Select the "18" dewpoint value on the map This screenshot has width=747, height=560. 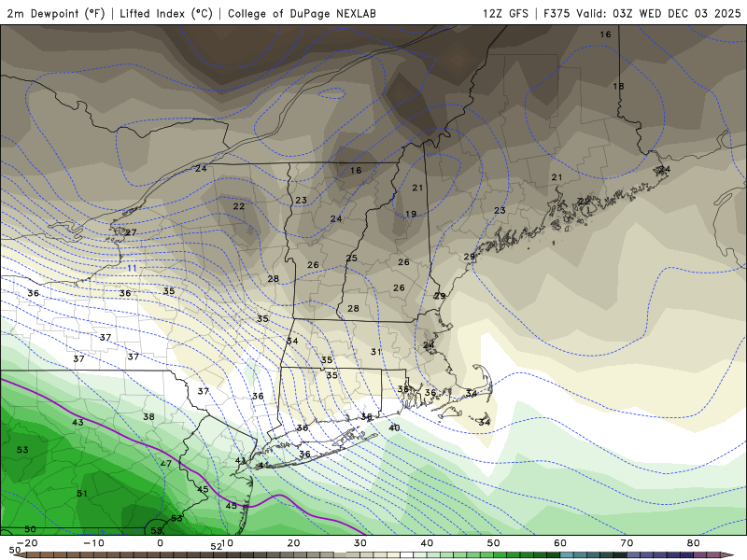618,86
